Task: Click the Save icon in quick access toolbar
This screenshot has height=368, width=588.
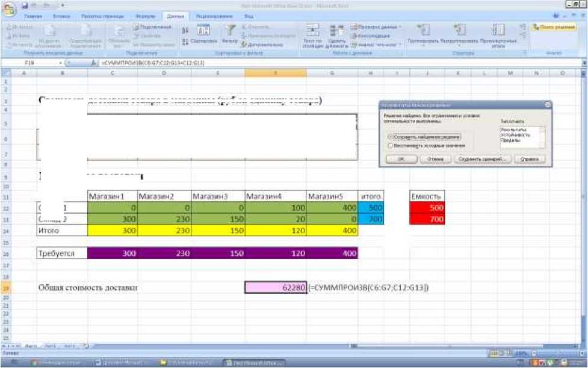Action: 25,4
